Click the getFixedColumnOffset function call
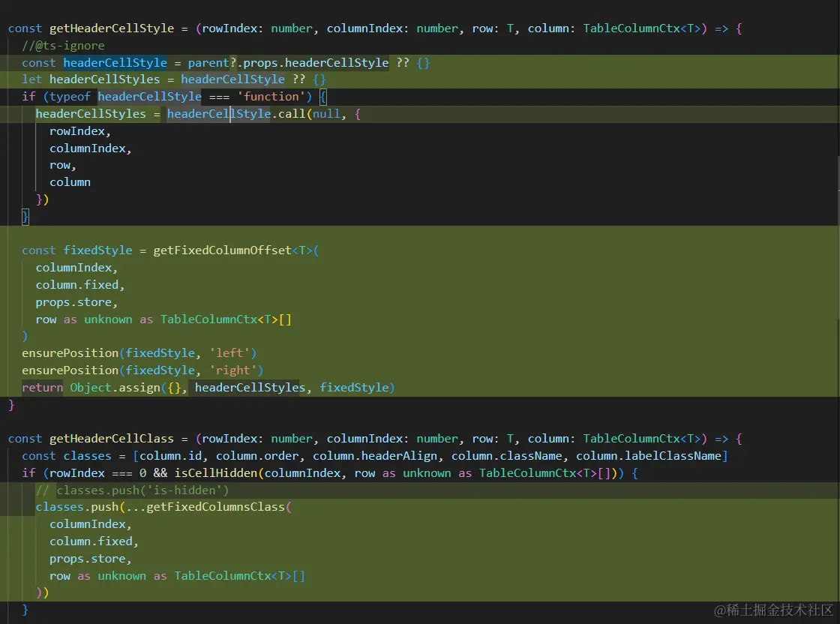 coord(222,250)
